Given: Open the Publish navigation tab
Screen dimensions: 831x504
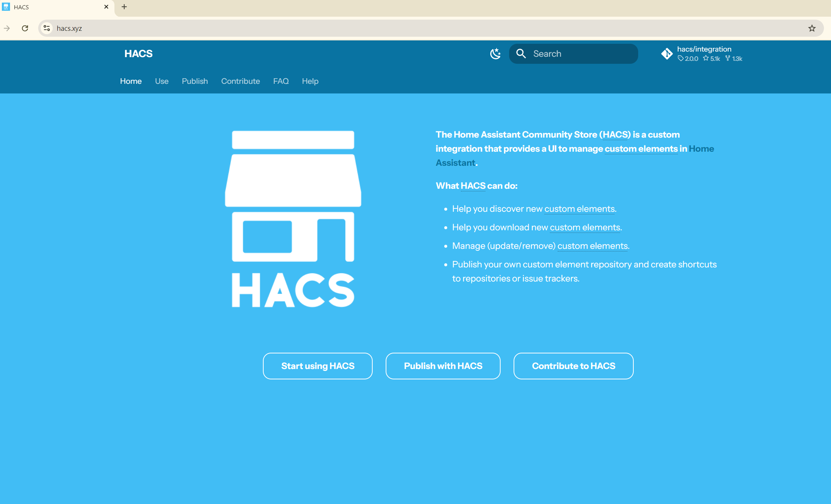Looking at the screenshot, I should [x=195, y=81].
